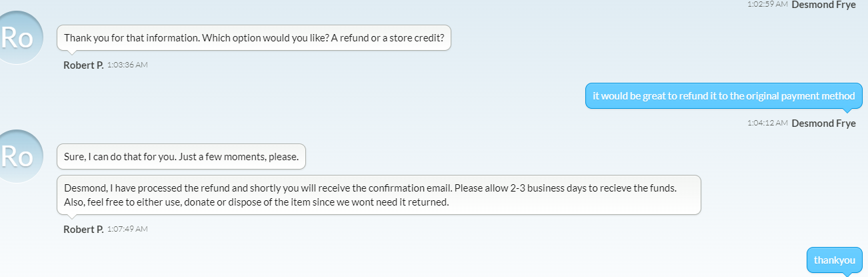
Task: Click the words "store credit" in Robert's question
Action: coord(417,38)
